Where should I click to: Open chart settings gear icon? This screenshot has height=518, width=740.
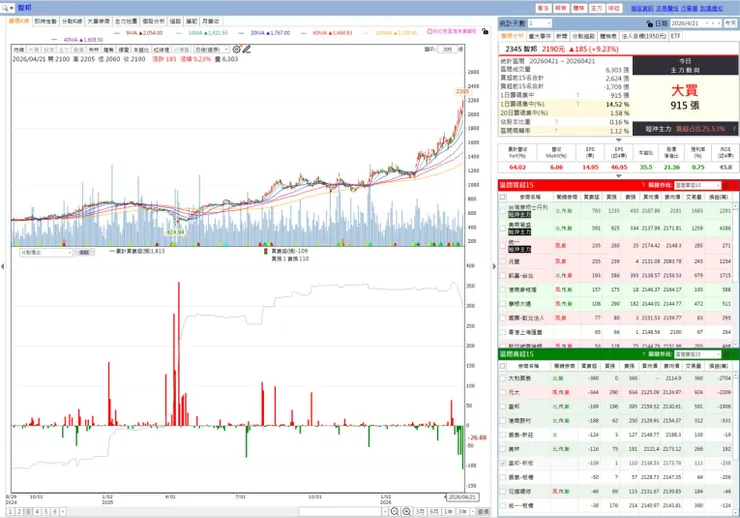pyautogui.click(x=236, y=49)
